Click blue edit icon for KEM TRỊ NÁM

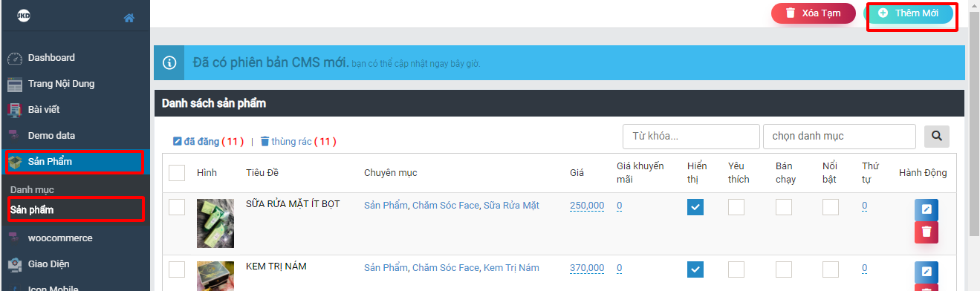[x=927, y=272]
